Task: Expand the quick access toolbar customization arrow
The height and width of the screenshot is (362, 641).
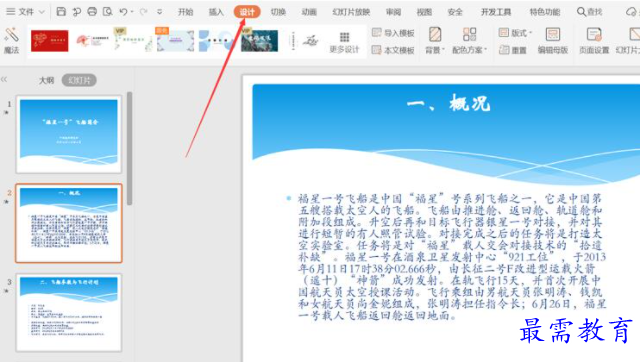Action: click(x=159, y=12)
